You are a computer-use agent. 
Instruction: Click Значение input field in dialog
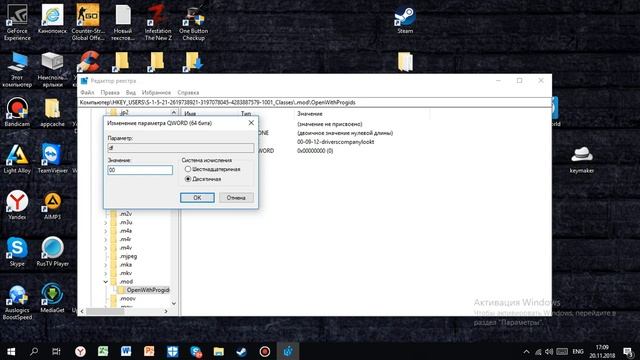(x=140, y=170)
